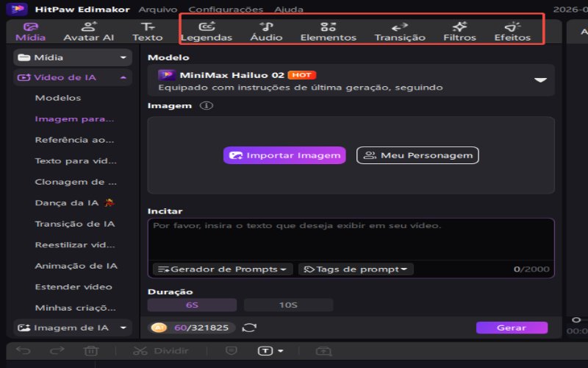Viewport: 588px width, 368px height.
Task: Click the undo arrow icon
Action: point(24,351)
